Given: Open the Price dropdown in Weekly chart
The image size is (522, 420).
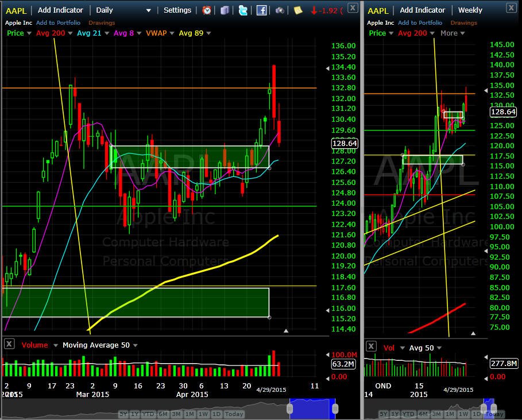Looking at the screenshot, I should [x=391, y=33].
